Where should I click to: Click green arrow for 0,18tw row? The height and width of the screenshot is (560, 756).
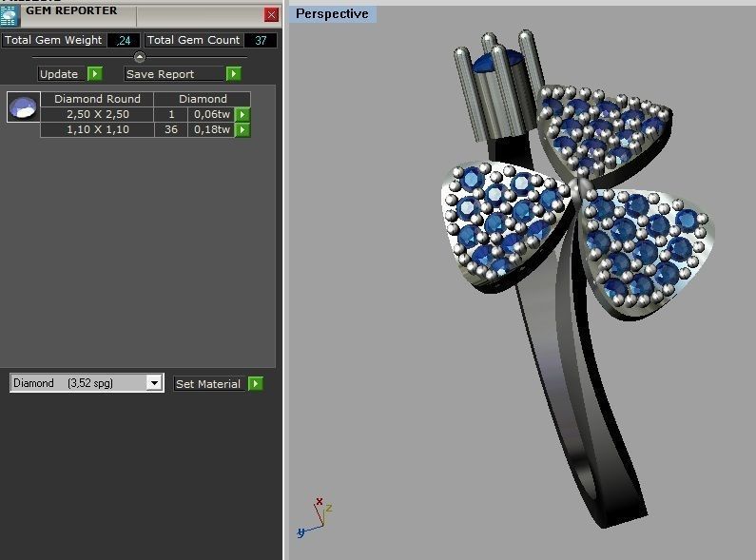point(242,129)
